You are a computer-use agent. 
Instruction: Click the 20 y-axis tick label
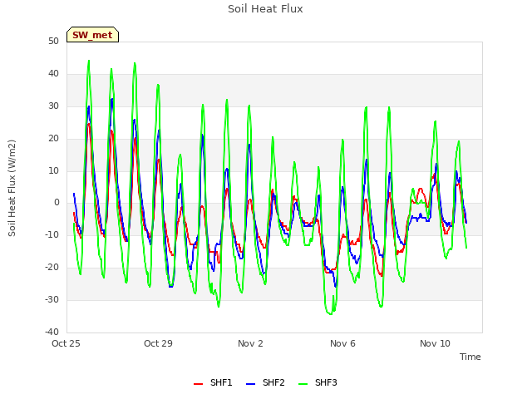point(53,139)
